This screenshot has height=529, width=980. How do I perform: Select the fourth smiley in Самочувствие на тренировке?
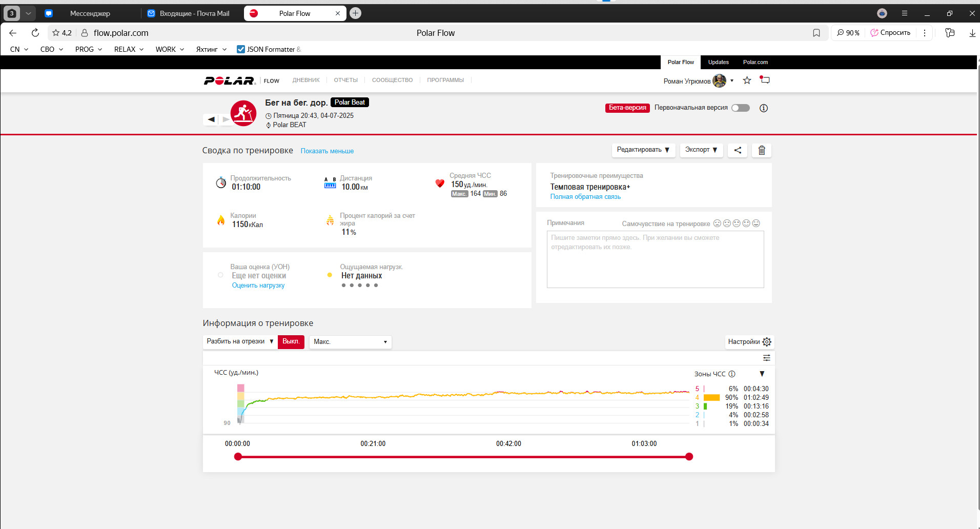746,223
